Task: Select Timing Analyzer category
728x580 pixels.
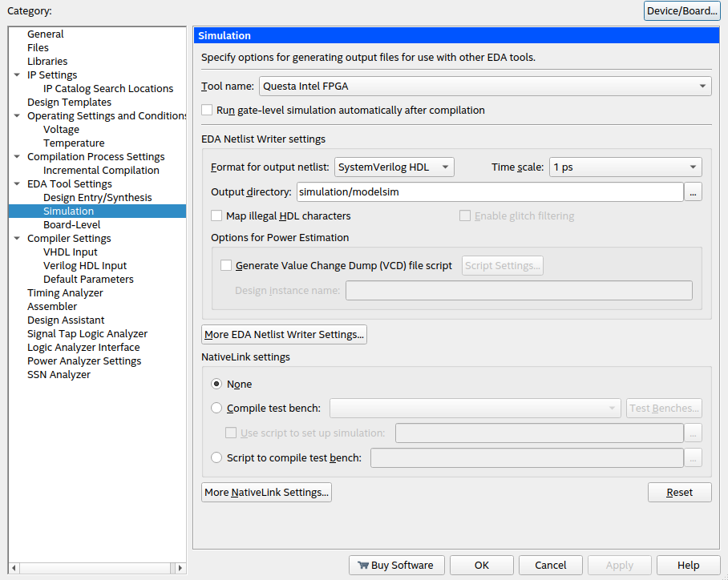Action: coord(65,292)
